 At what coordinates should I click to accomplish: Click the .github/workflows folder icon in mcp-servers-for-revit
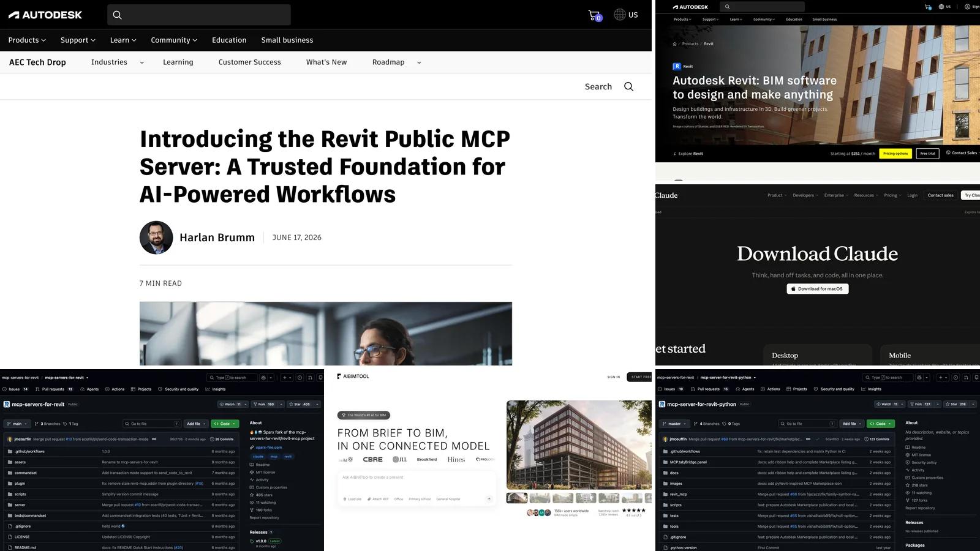tap(10, 452)
